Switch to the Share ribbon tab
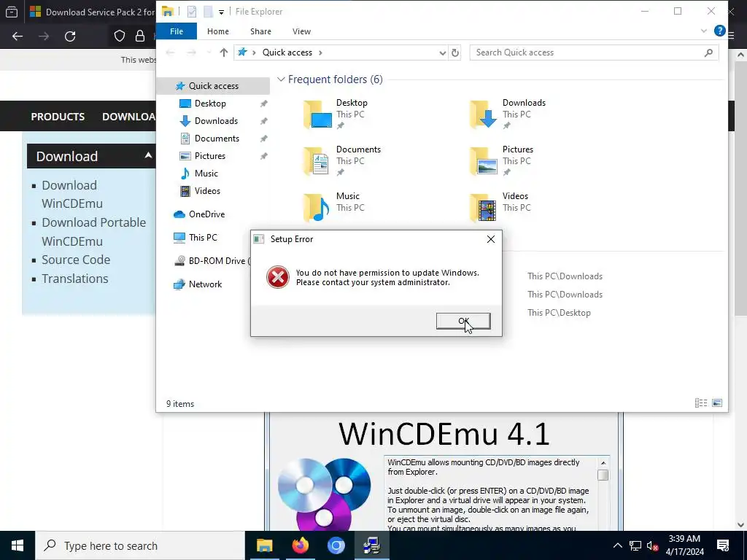 (x=260, y=31)
